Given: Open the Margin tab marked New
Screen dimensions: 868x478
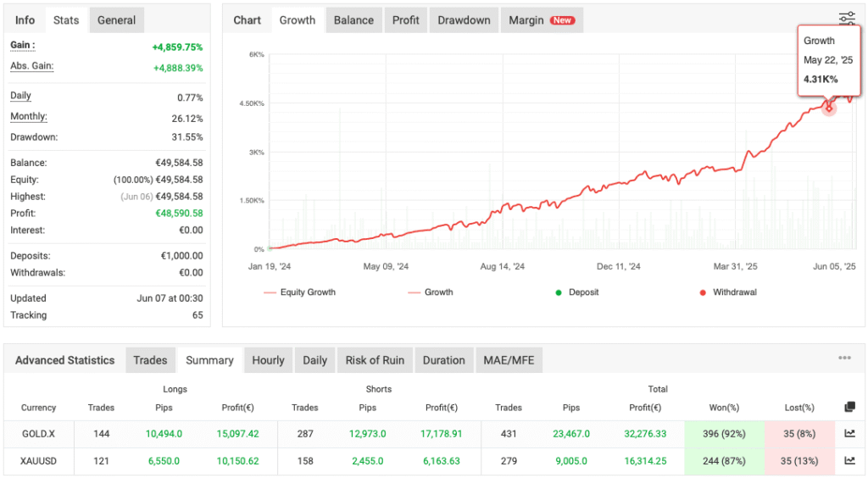Looking at the screenshot, I should click(x=541, y=20).
